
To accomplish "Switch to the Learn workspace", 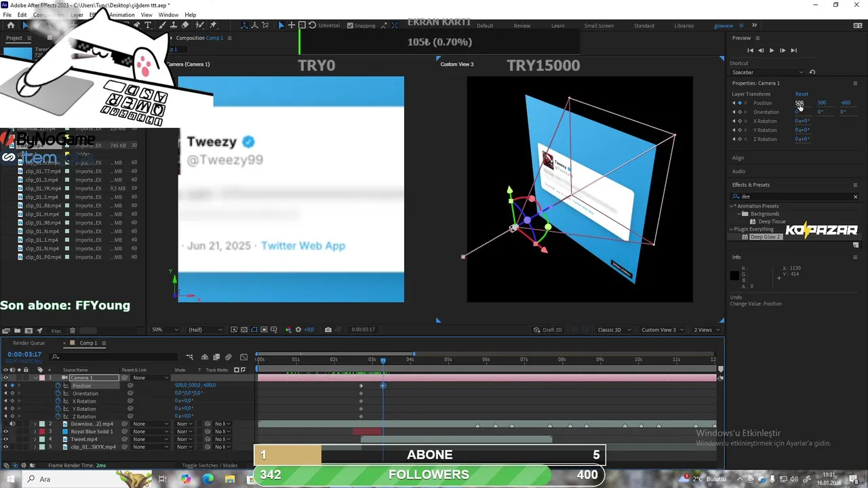I will click(x=557, y=26).
